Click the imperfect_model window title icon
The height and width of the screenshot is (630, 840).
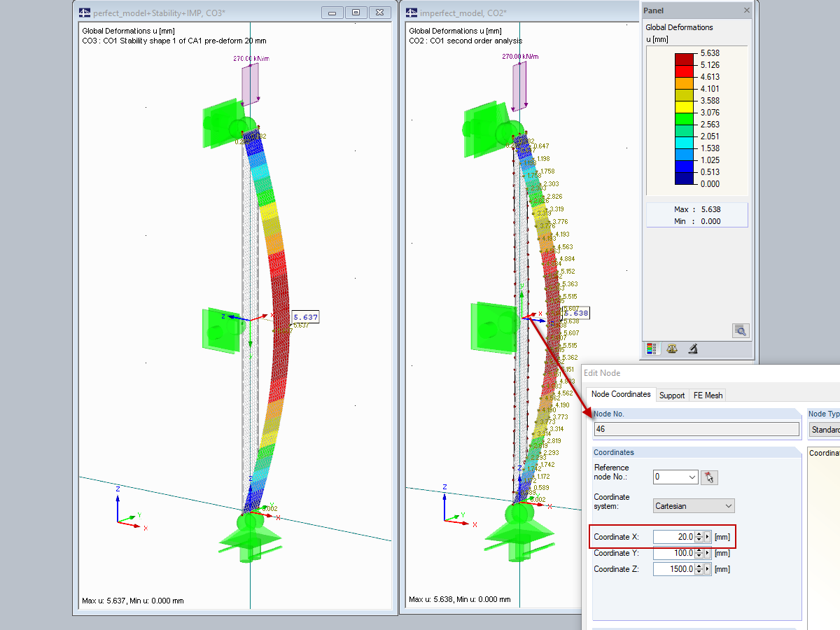(412, 13)
